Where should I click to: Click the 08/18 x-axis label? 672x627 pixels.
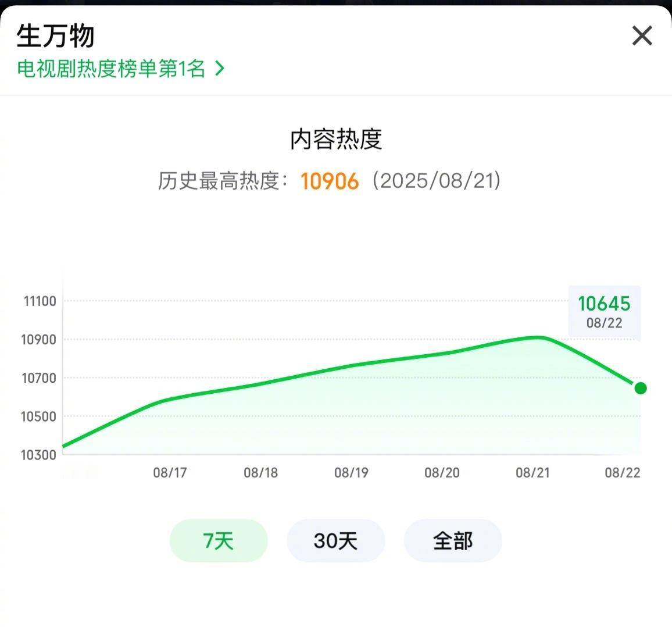click(x=260, y=473)
